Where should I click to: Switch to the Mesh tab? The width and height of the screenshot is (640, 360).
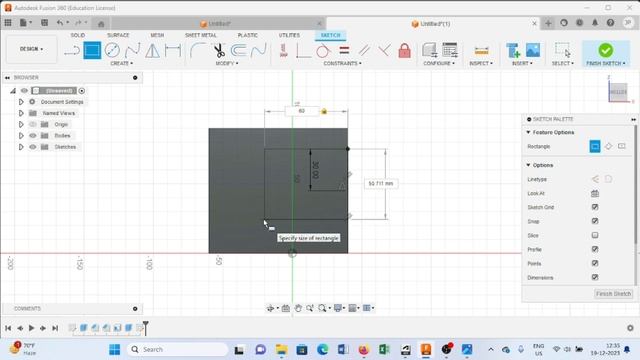tap(157, 36)
